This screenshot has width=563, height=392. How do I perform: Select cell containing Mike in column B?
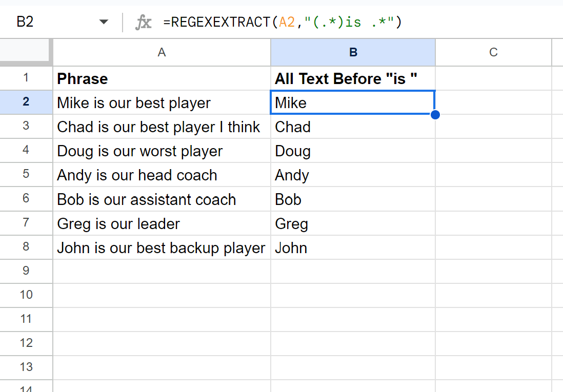click(x=353, y=102)
